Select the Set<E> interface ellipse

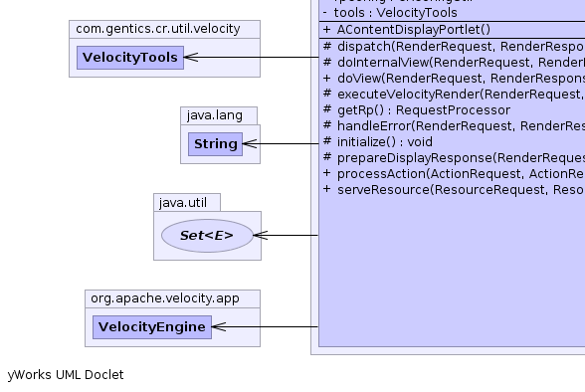tap(207, 236)
